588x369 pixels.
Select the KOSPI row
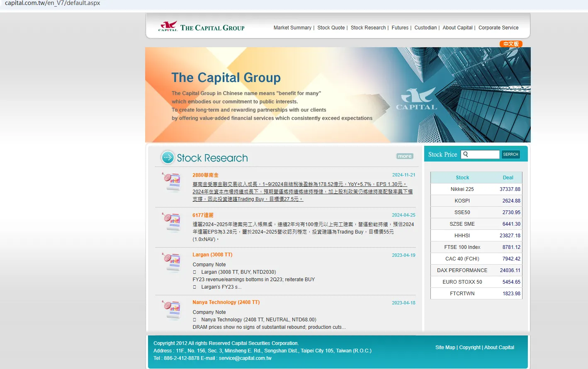click(476, 201)
